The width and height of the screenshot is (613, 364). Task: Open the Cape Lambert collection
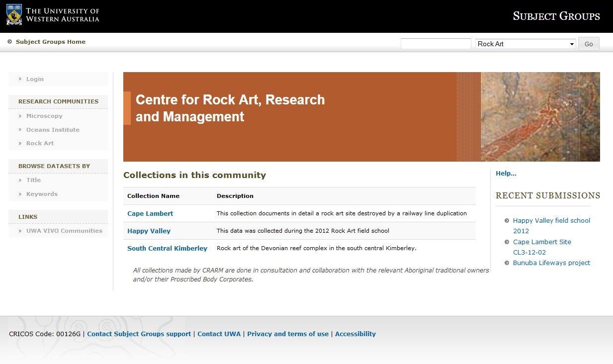pyautogui.click(x=150, y=213)
